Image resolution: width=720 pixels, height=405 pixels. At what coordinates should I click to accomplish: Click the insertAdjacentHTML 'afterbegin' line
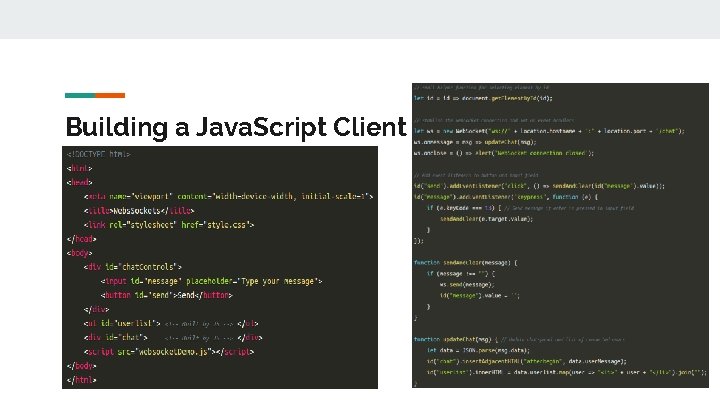(x=526, y=361)
